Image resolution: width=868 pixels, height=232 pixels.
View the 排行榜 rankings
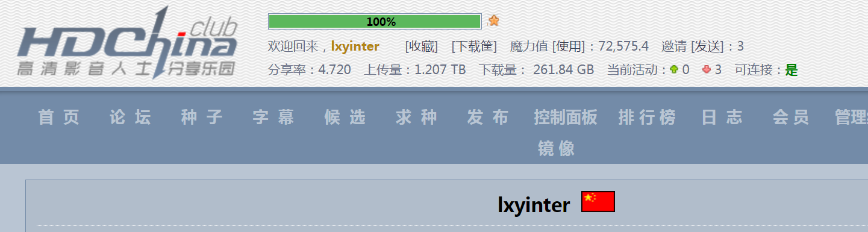[647, 117]
